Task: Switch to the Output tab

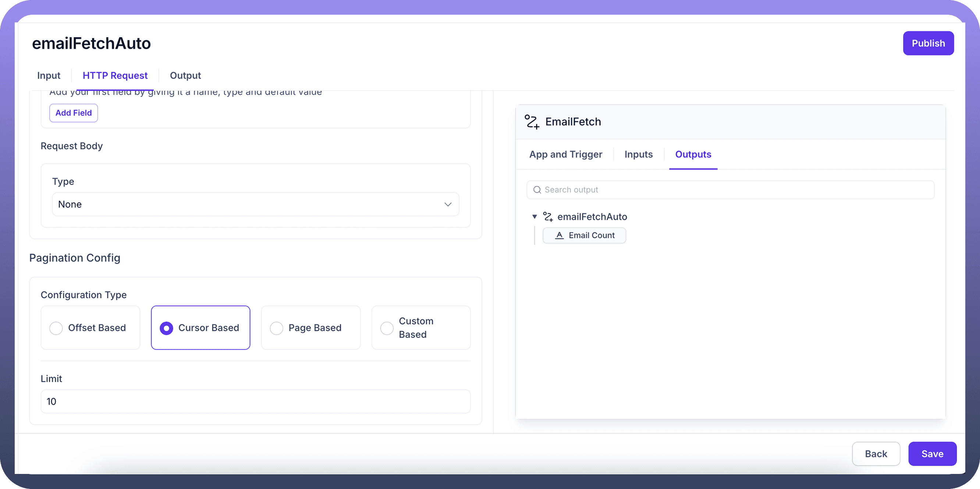Action: click(x=185, y=75)
